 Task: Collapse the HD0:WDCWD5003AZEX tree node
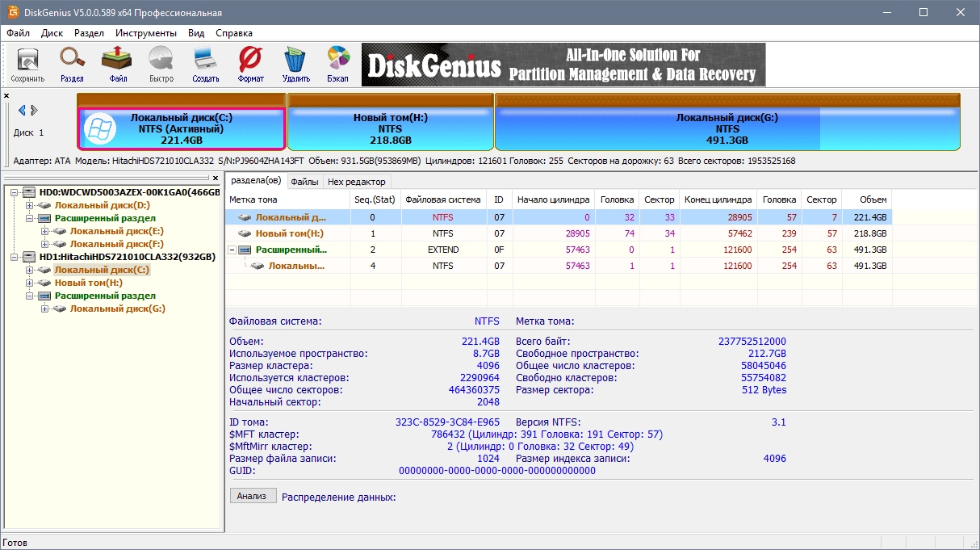click(x=15, y=192)
